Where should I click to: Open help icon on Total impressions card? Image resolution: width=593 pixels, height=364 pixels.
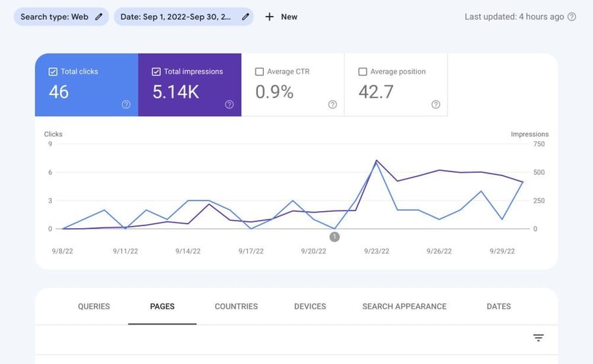click(x=229, y=104)
